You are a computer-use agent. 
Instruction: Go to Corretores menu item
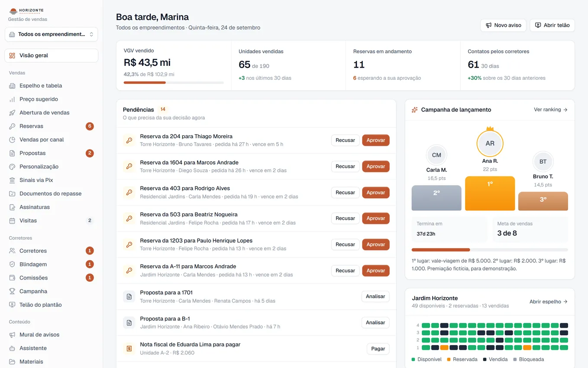coord(51,251)
